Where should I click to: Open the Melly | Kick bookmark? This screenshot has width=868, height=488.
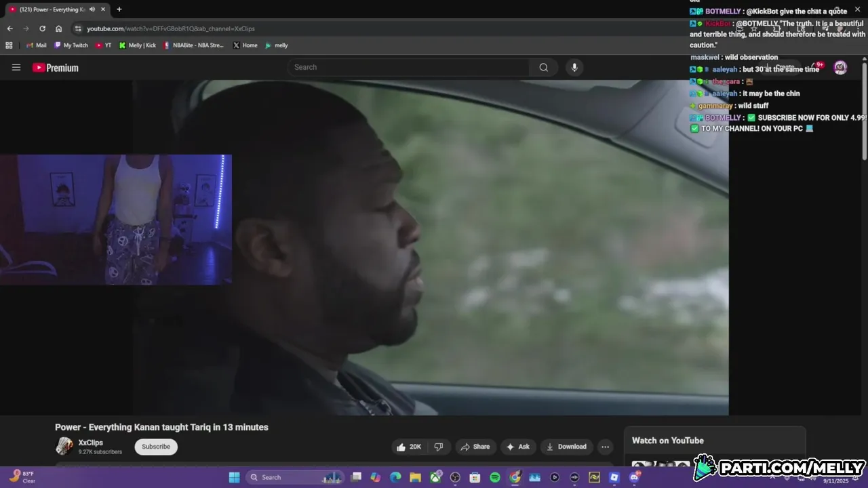(x=137, y=45)
